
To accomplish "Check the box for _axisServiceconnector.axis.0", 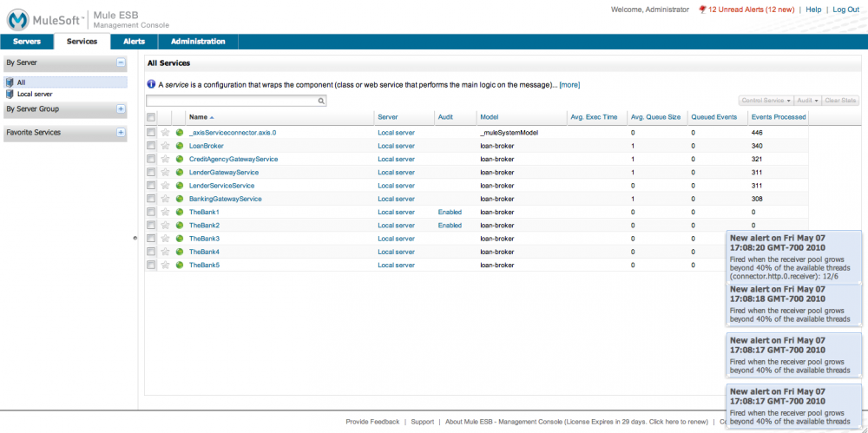I will point(150,133).
